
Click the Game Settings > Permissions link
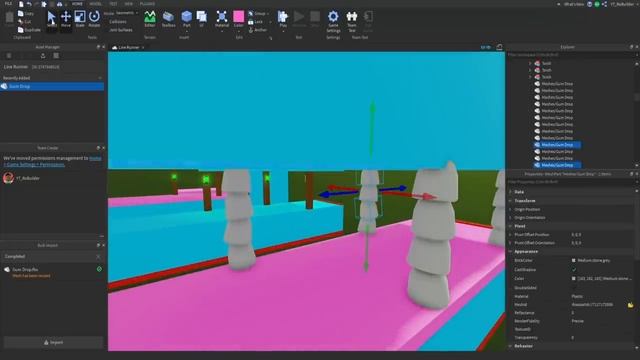(x=34, y=164)
